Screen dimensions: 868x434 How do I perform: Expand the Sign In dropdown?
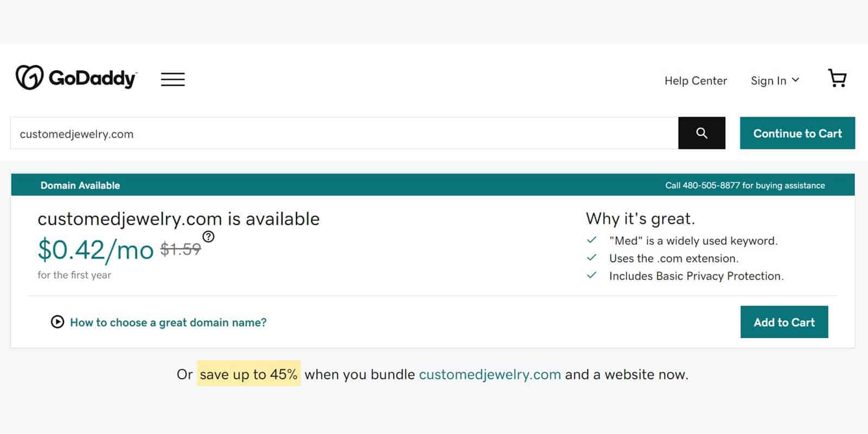click(x=775, y=80)
